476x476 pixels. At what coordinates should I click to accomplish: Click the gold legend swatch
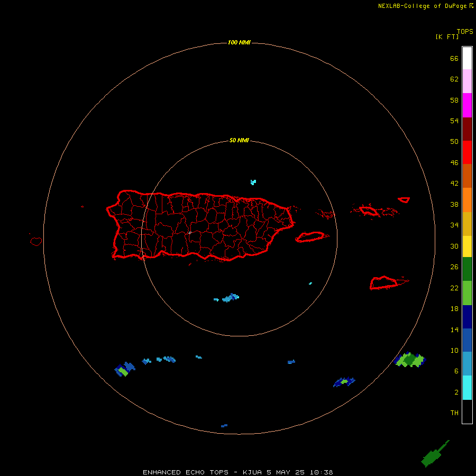click(467, 224)
